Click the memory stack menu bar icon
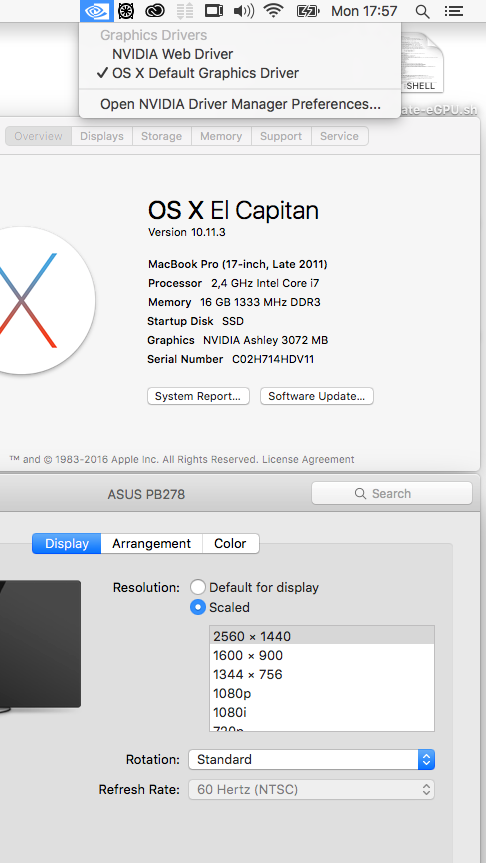The height and width of the screenshot is (863, 486). pyautogui.click(x=184, y=11)
